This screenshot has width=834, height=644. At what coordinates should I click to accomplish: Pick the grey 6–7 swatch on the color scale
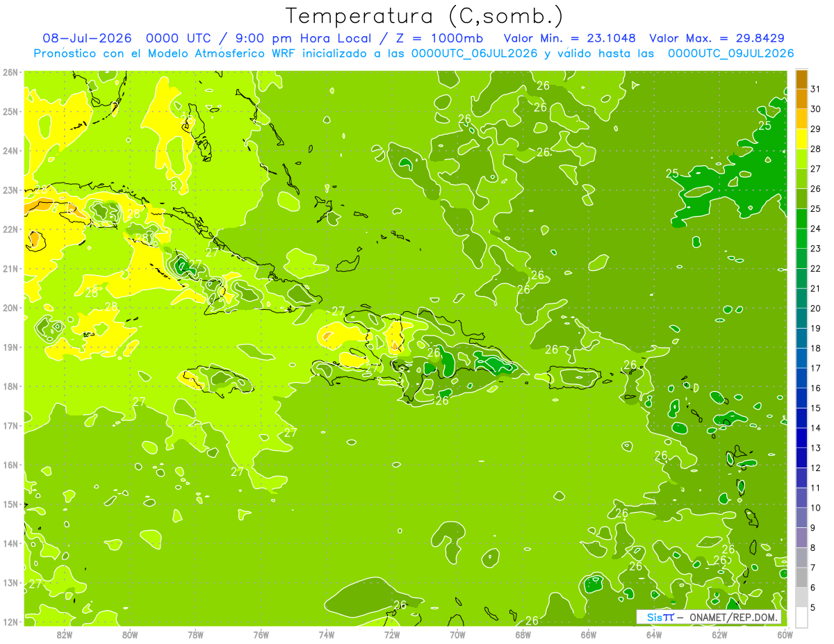[x=801, y=577]
